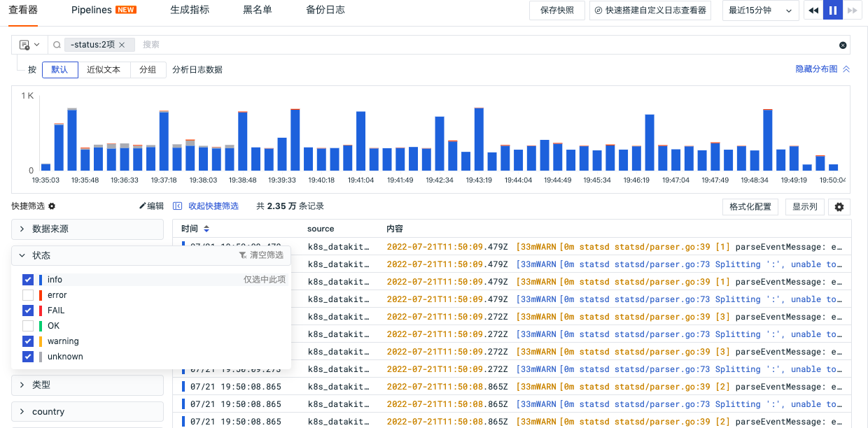This screenshot has height=428, width=868.
Task: Click the tallest bar near 19:43:19
Action: point(479,139)
